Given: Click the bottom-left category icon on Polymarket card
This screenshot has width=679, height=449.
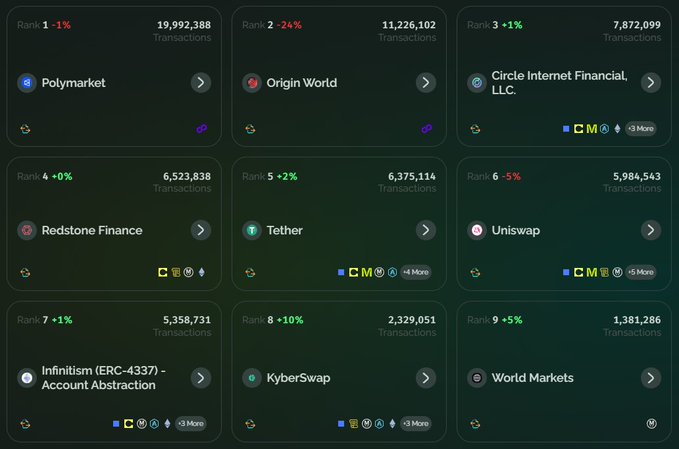Looking at the screenshot, I should (x=25, y=129).
